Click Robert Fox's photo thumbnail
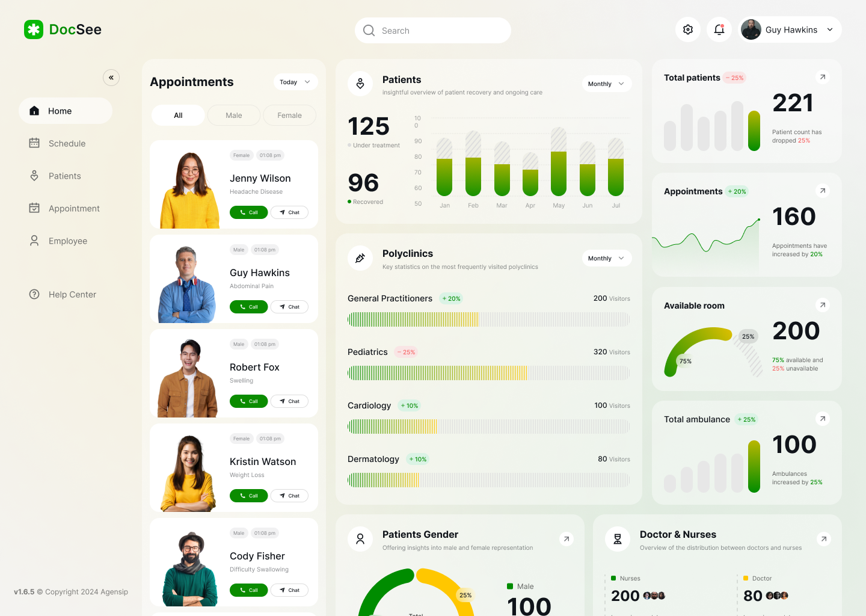Viewport: 866px width, 616px height. pyautogui.click(x=188, y=378)
